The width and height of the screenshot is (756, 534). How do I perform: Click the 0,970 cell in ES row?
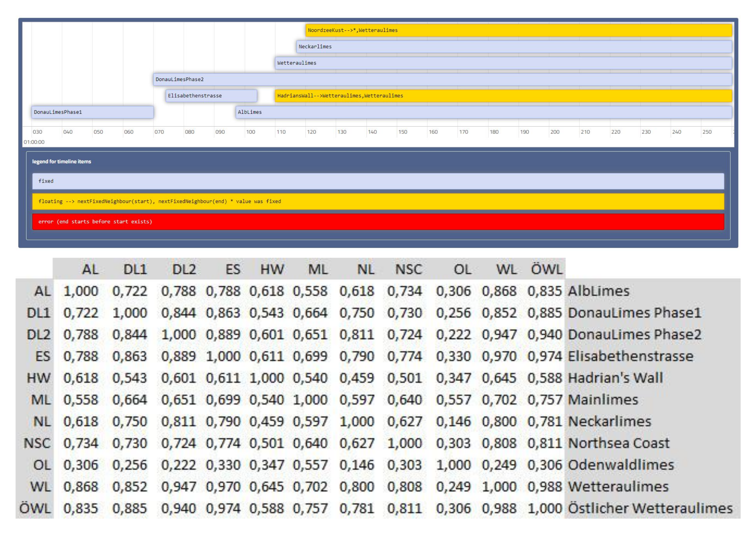pos(499,356)
